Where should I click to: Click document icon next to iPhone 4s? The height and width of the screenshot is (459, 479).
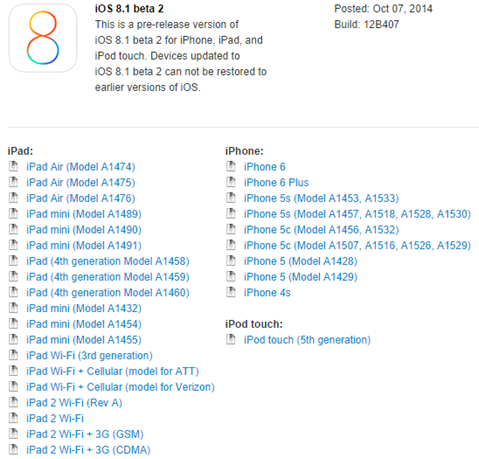pos(231,292)
